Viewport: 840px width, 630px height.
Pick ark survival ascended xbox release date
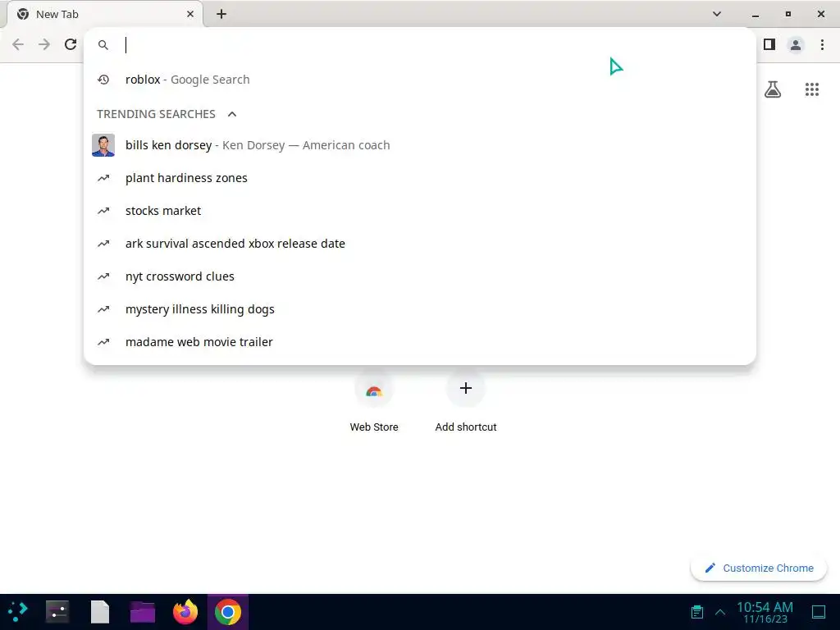pos(420,243)
